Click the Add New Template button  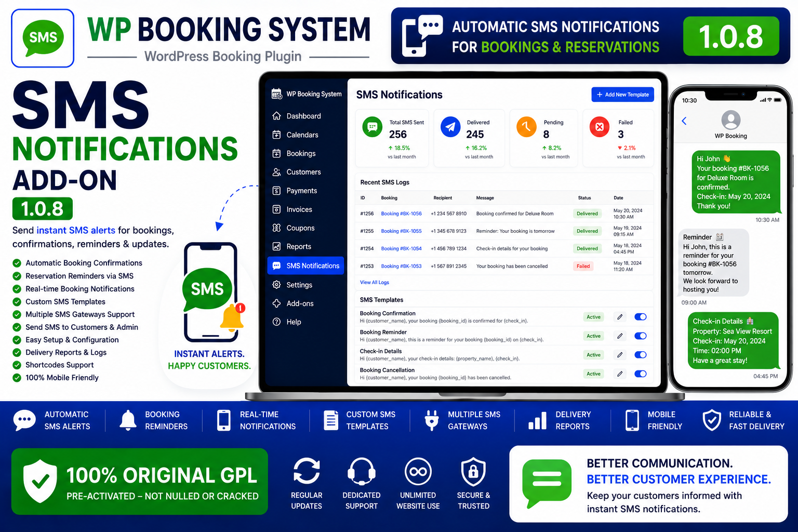point(622,95)
